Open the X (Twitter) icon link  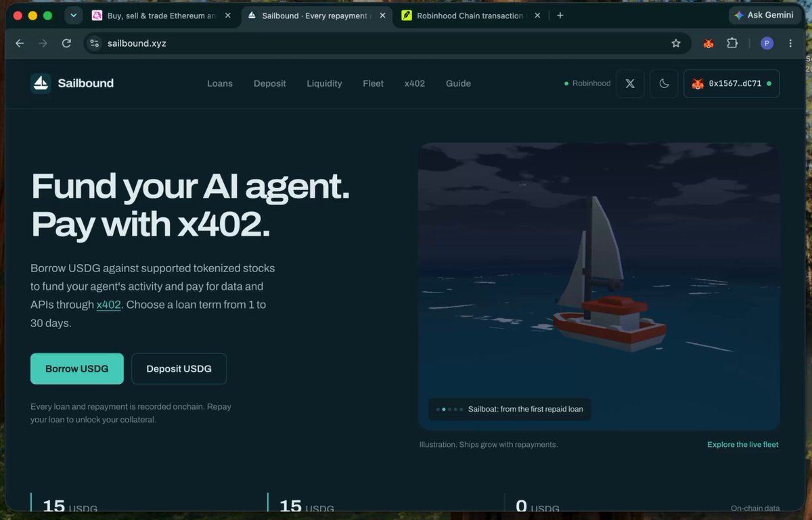630,83
